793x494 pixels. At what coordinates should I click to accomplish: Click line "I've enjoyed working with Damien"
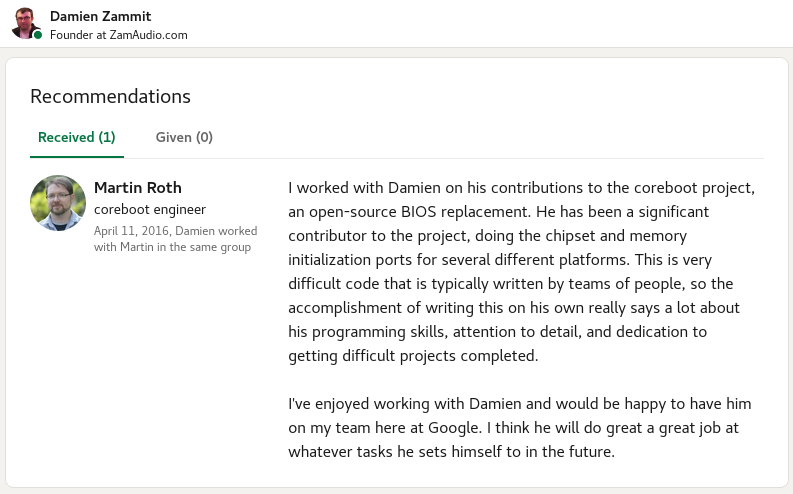520,403
